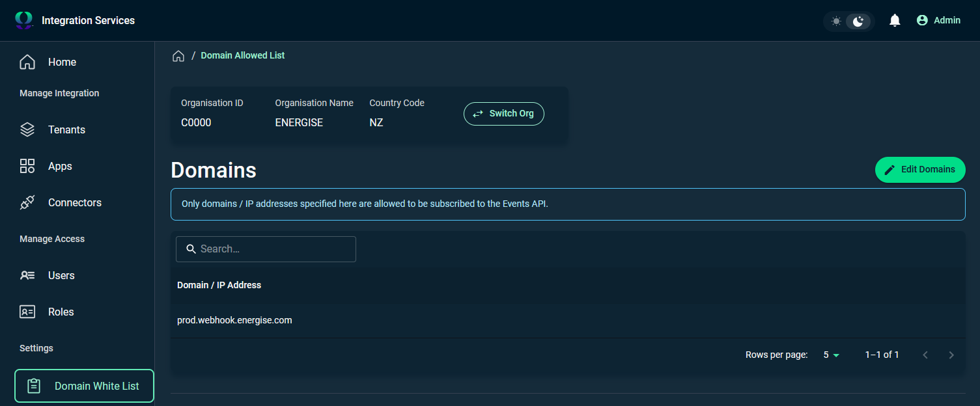
Task: Select the Connectors plug icon
Action: click(x=27, y=202)
